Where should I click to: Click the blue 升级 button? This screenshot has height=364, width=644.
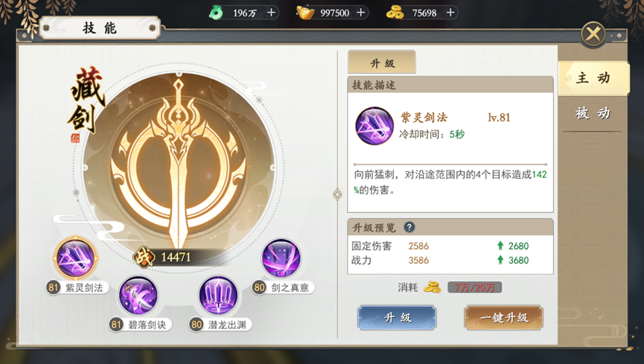[397, 318]
